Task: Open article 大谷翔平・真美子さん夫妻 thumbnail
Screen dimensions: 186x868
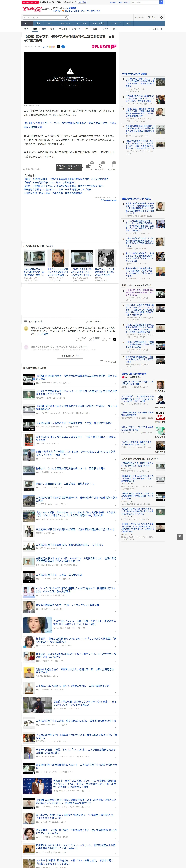Action: point(38,786)
